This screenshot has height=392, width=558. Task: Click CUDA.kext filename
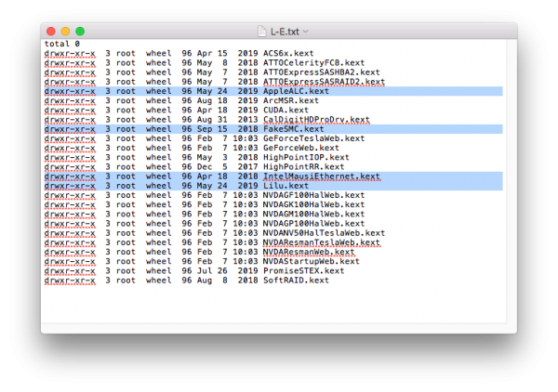click(x=286, y=111)
